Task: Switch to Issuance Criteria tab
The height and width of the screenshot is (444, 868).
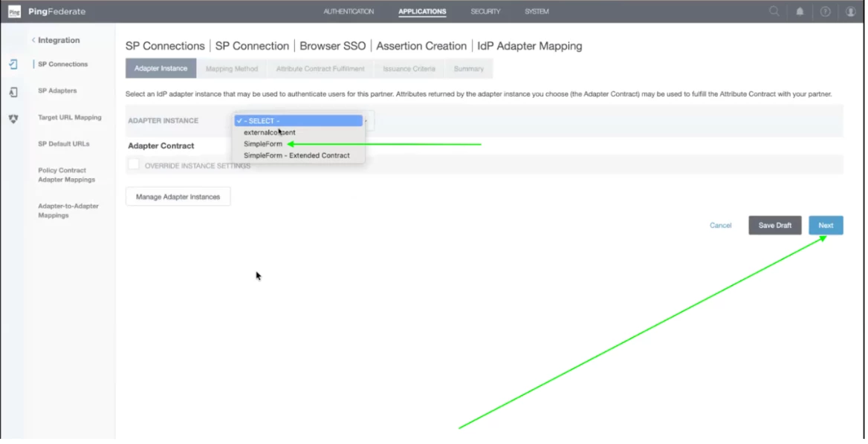Action: pos(409,68)
